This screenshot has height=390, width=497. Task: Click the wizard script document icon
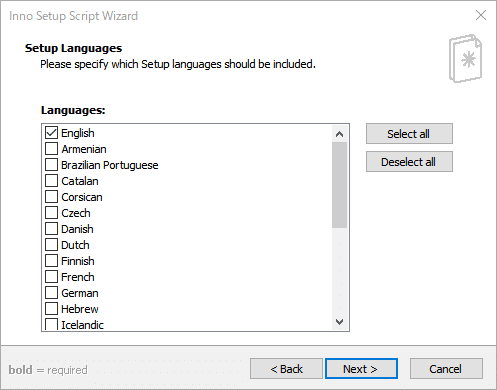(x=465, y=58)
